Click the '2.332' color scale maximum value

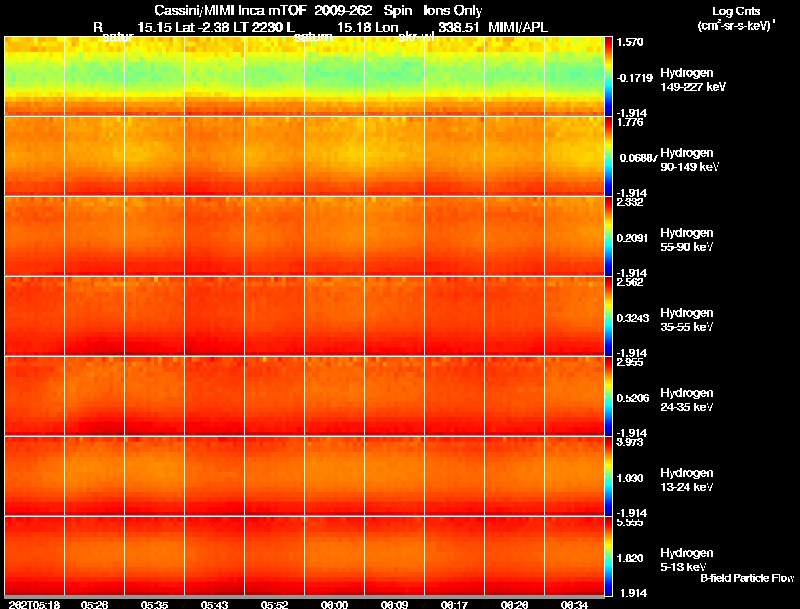pyautogui.click(x=631, y=202)
